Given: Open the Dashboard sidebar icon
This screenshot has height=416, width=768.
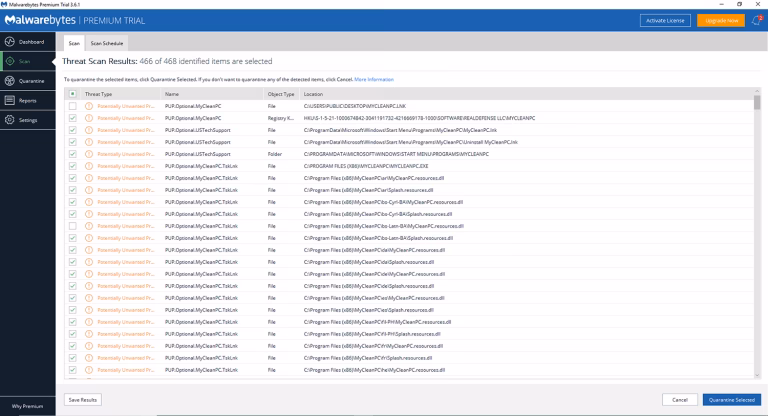Looking at the screenshot, I should pos(9,41).
